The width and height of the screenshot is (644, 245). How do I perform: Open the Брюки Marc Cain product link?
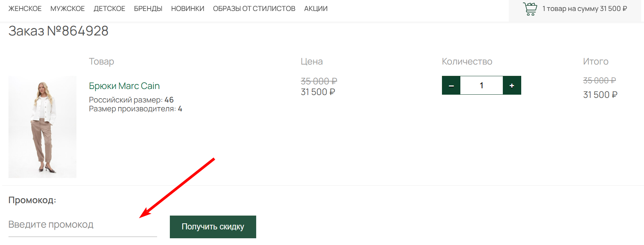[124, 86]
